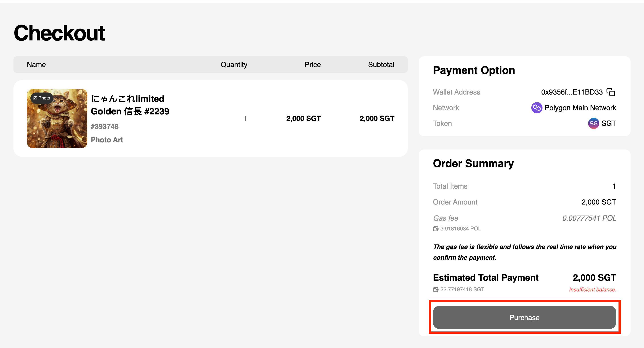Screen dimensions: 644x348
Task: Copy the wallet address with the copy icon
Action: (611, 92)
